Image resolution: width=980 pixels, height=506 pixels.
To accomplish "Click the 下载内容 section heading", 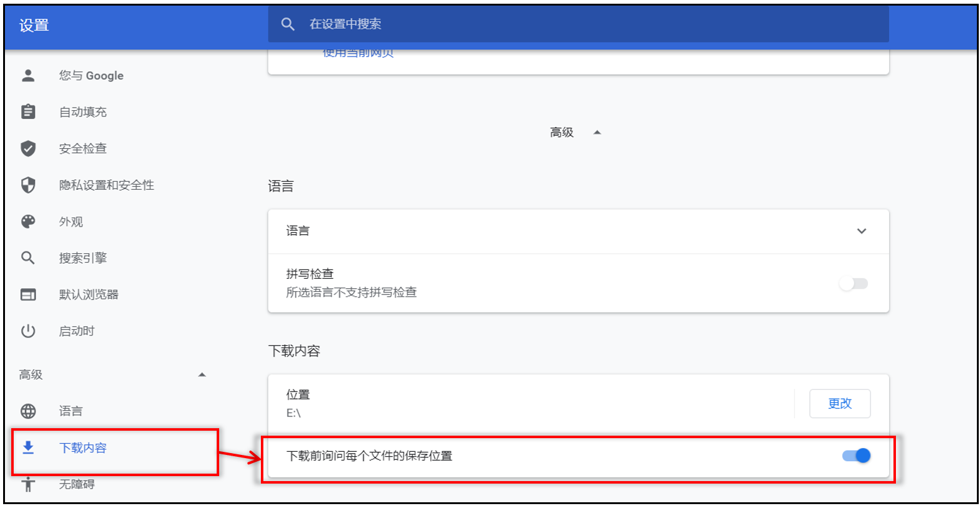I will (x=294, y=351).
